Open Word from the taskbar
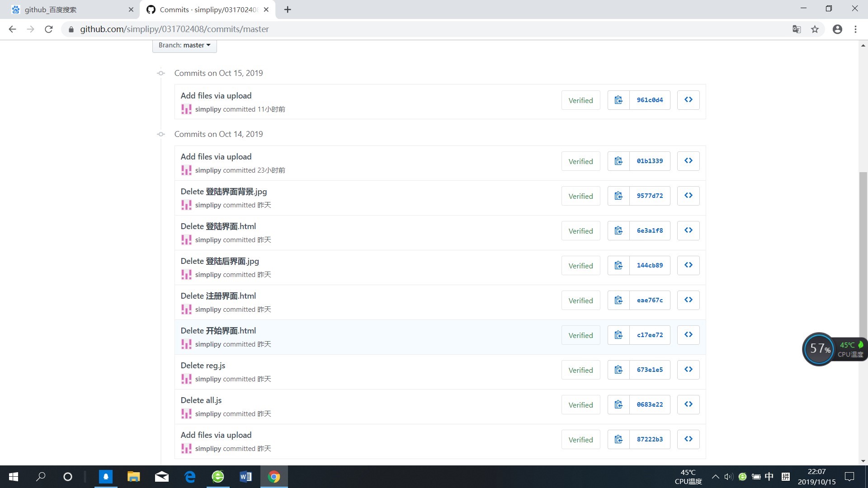Viewport: 868px width, 488px height. tap(245, 477)
